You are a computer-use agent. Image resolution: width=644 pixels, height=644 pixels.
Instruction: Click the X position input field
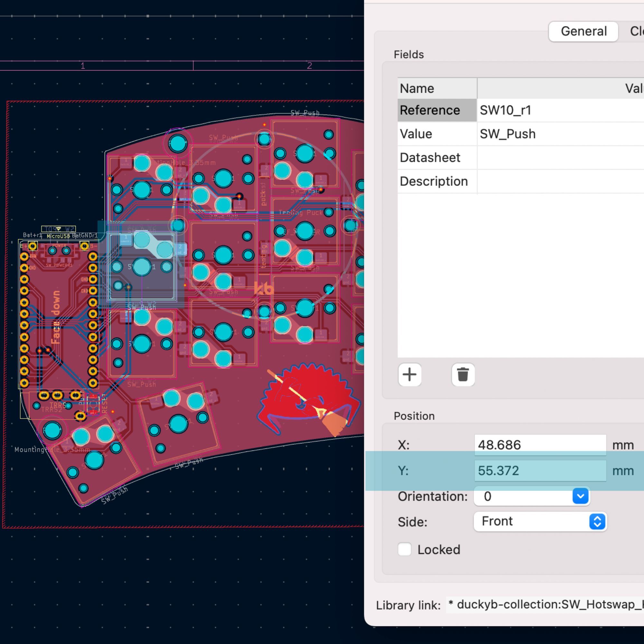pos(540,445)
